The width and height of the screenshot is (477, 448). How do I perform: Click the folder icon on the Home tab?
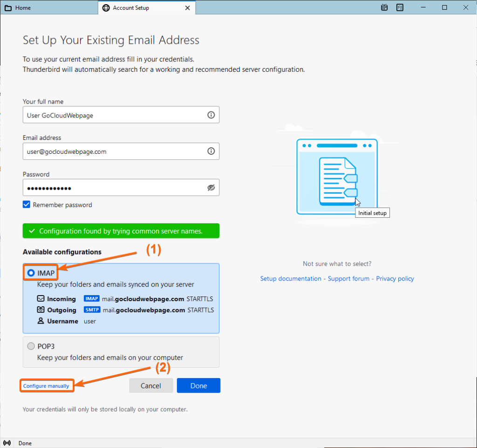(x=8, y=7)
